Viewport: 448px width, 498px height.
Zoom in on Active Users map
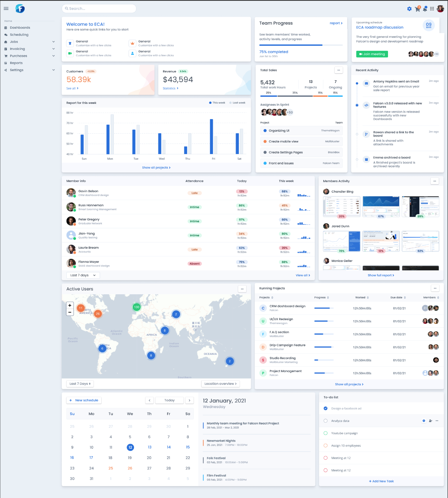[70, 305]
